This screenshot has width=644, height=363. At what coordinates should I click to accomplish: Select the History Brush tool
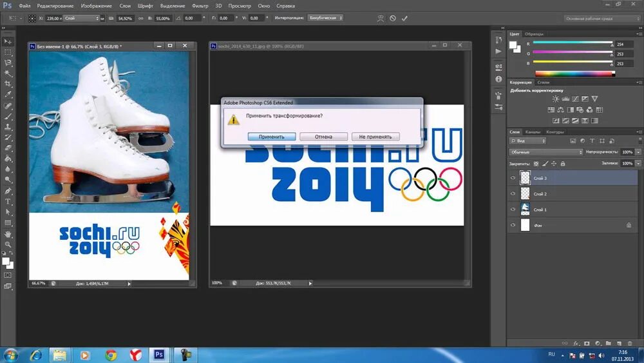coord(8,138)
